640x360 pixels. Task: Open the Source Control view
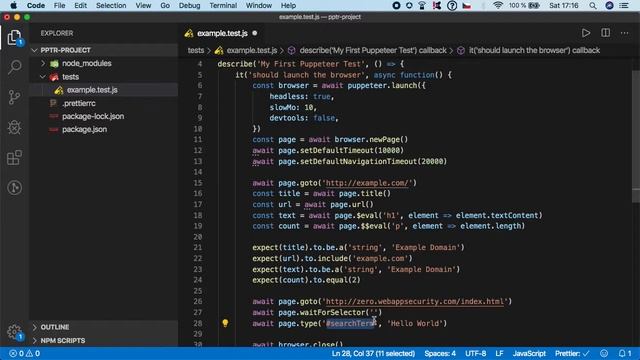14,97
